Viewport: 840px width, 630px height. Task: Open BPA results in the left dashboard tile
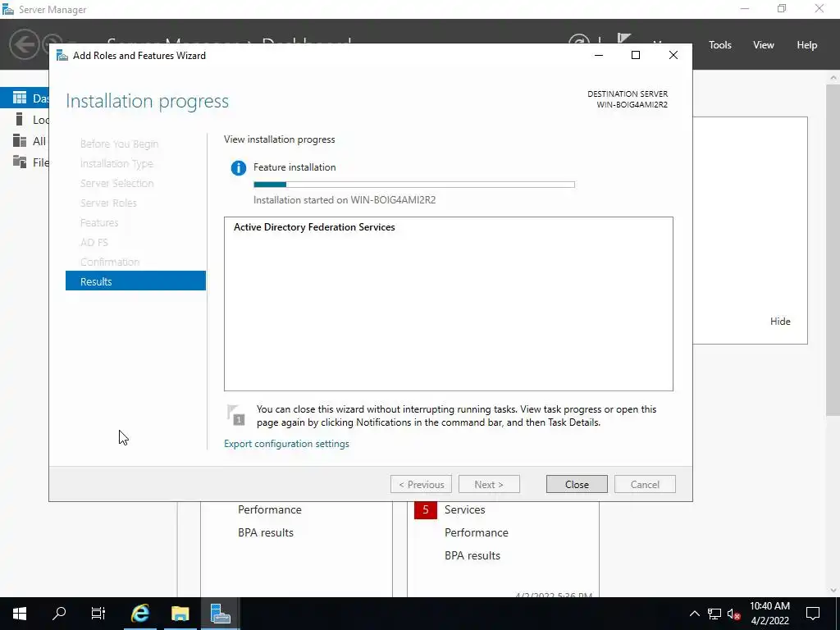point(266,532)
